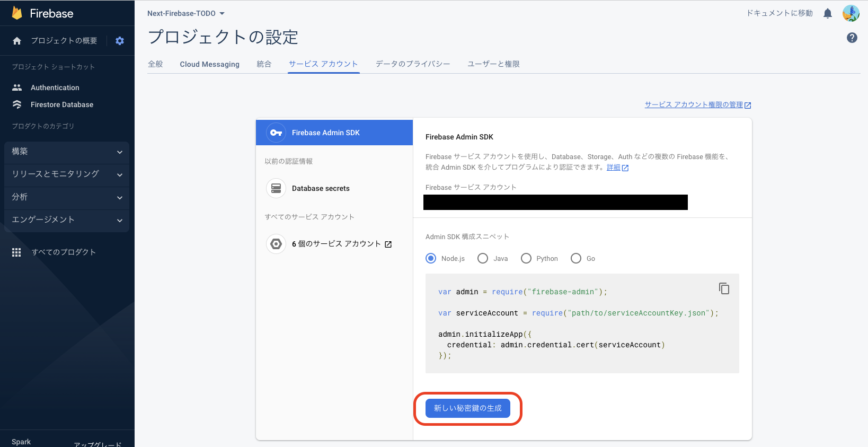Screen dimensions: 868x447
Task: Click the Firestore Database icon
Action: (x=17, y=104)
